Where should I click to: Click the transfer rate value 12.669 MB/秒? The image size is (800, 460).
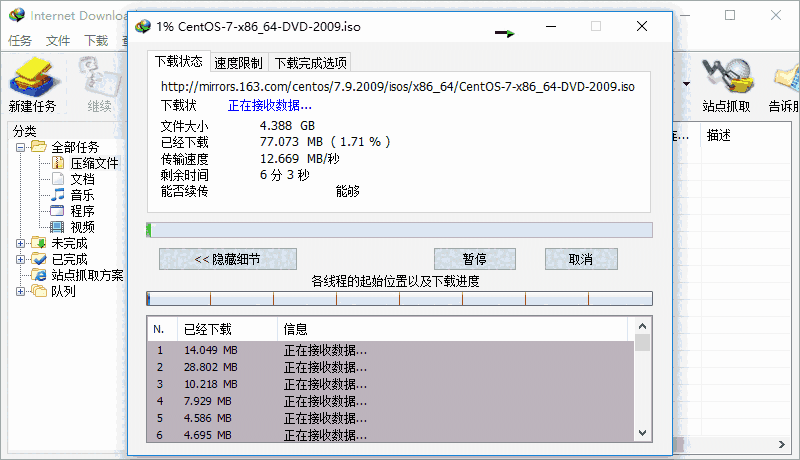(299, 159)
